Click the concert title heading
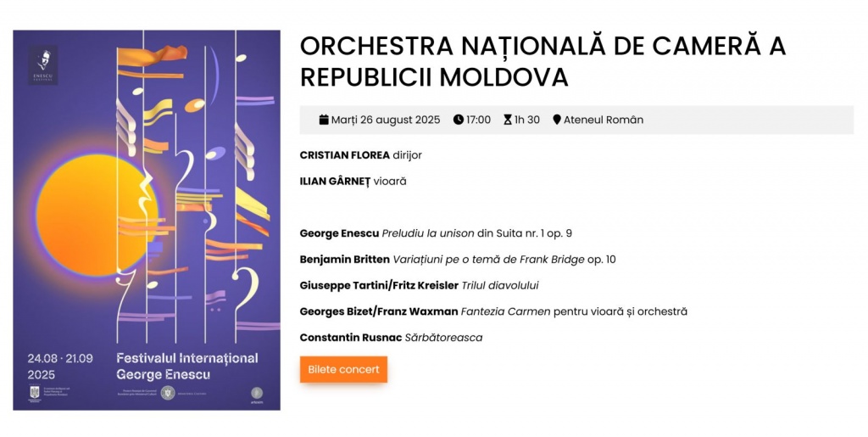The image size is (868, 437). click(x=542, y=62)
